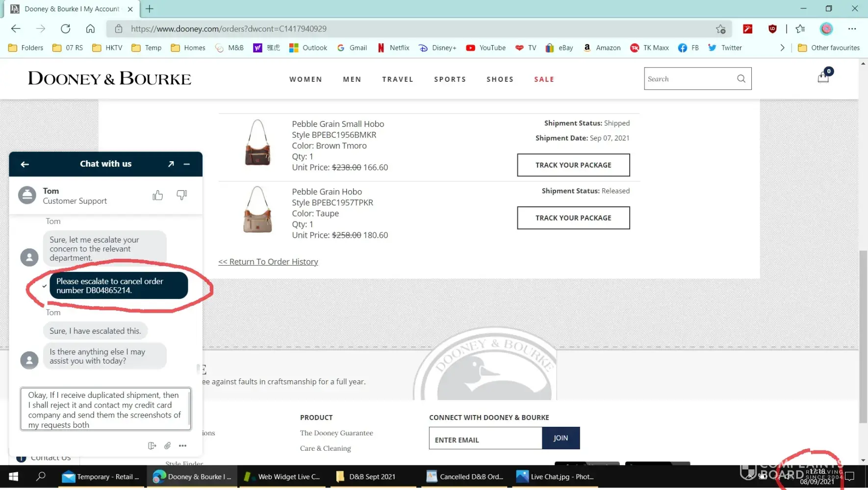Open the Temp bookmark folder

tap(147, 48)
